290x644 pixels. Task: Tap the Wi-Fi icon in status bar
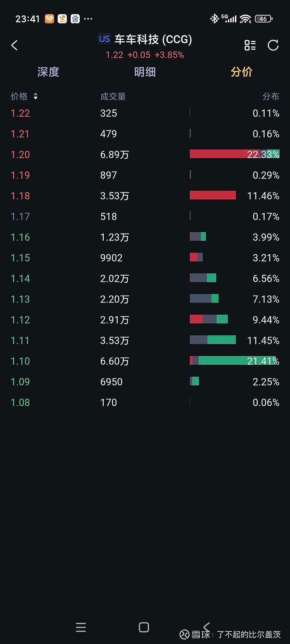point(245,19)
